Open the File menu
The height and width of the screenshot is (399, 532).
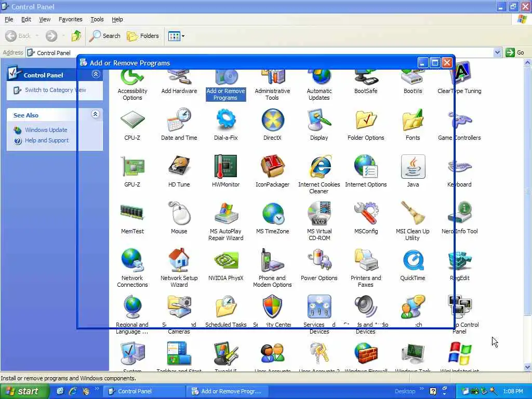pos(9,19)
